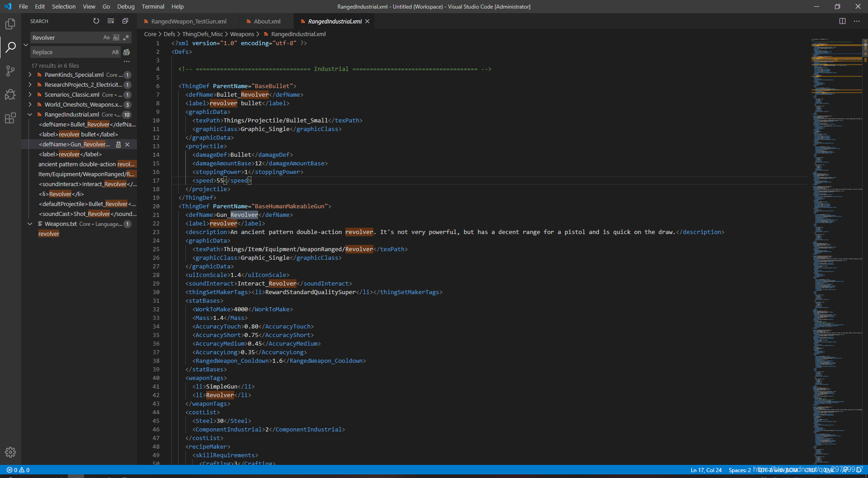Click the Visual Studio Code logo icon
Viewport: 868px width, 478px height.
click(x=8, y=6)
